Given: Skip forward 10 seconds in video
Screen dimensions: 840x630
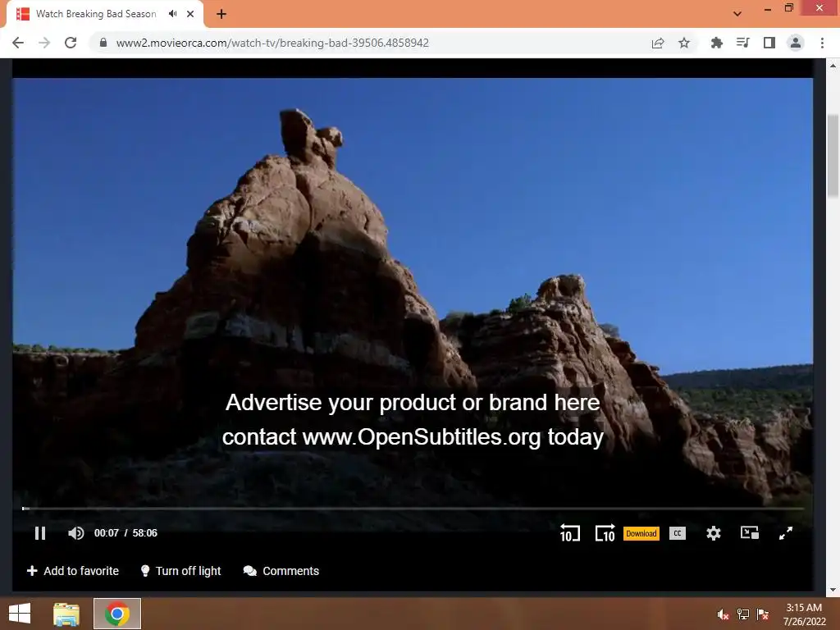Looking at the screenshot, I should pyautogui.click(x=605, y=533).
